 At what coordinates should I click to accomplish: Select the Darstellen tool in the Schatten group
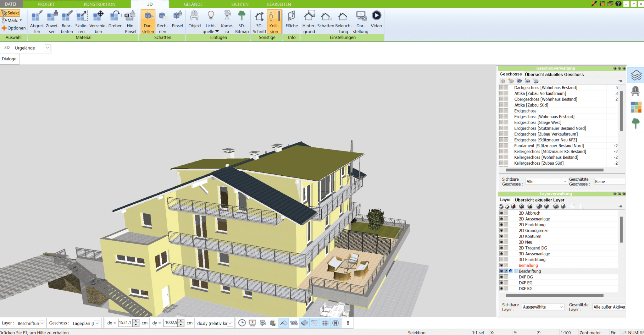[x=148, y=21]
